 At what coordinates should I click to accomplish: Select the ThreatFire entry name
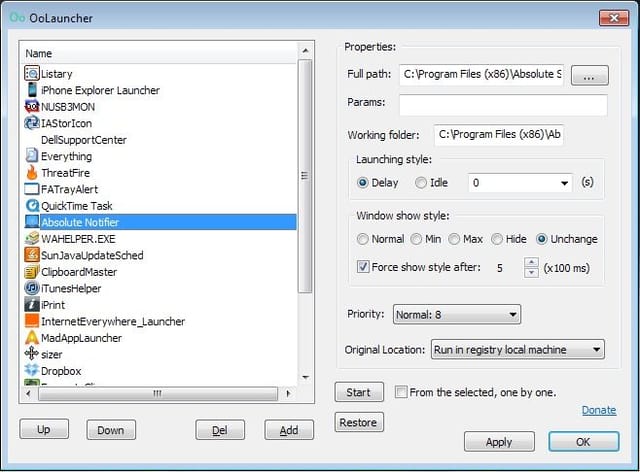click(65, 173)
